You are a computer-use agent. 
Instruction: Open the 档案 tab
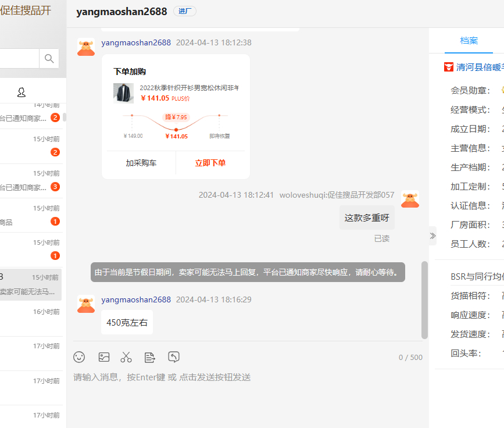469,41
